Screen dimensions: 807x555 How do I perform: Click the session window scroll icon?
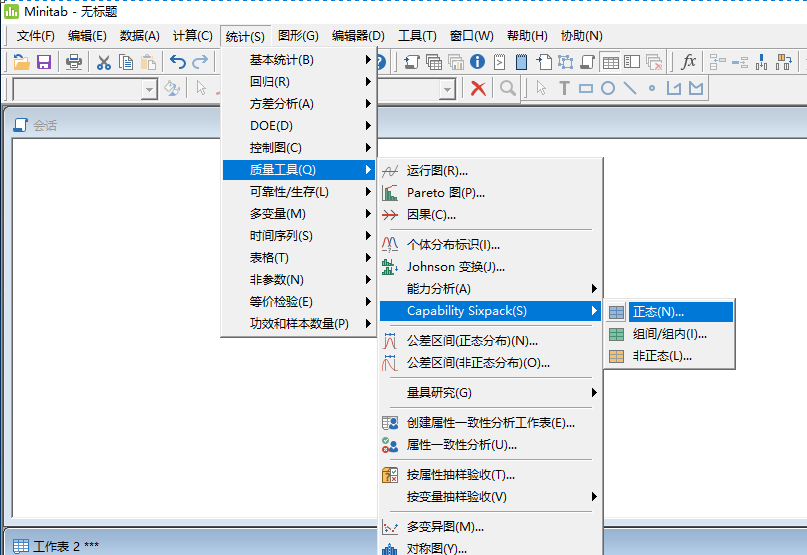click(x=412, y=62)
